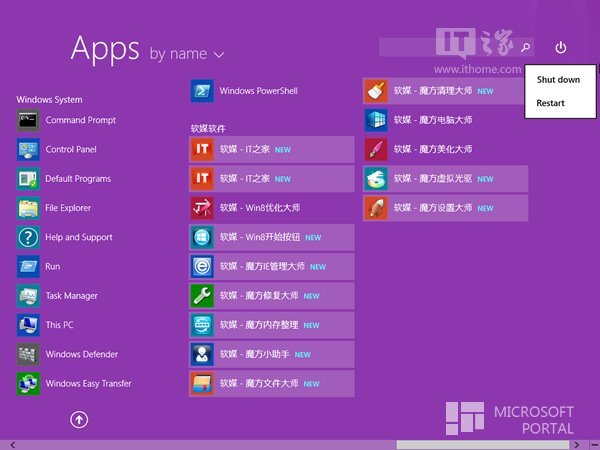Launch 魔方清理大师 brush icon
Image resolution: width=600 pixels, height=450 pixels.
tap(376, 91)
